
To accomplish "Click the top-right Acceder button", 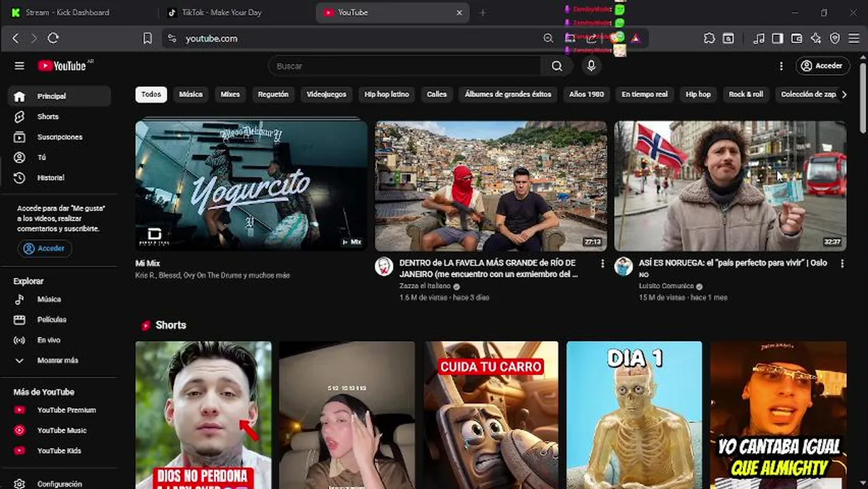I will coord(822,66).
